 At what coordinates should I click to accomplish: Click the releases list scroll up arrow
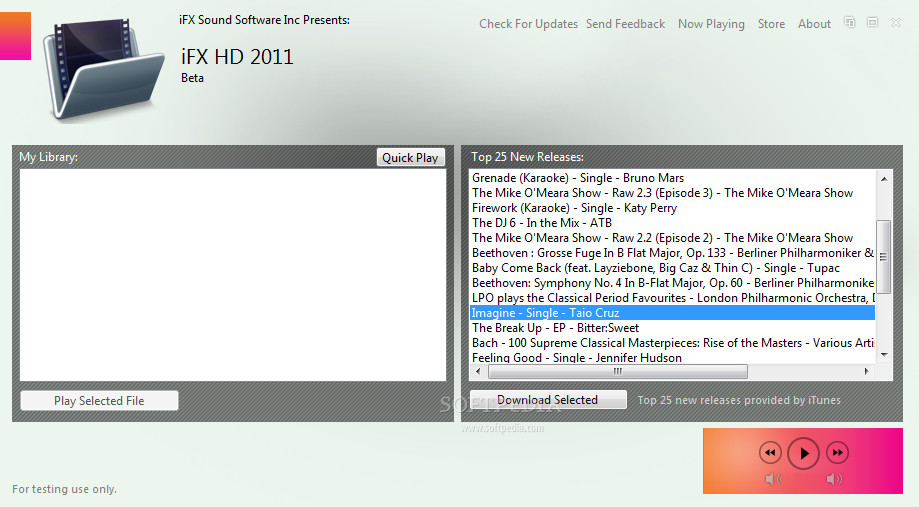pos(884,178)
